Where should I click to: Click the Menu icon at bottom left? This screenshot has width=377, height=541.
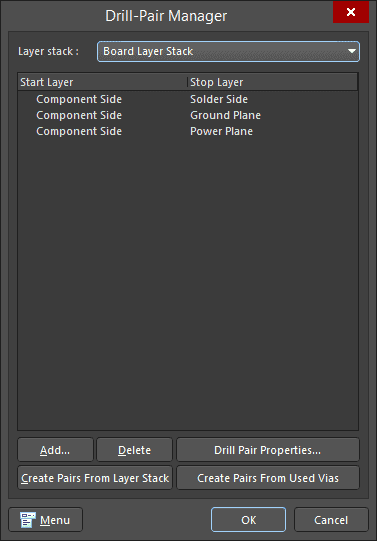tap(28, 520)
